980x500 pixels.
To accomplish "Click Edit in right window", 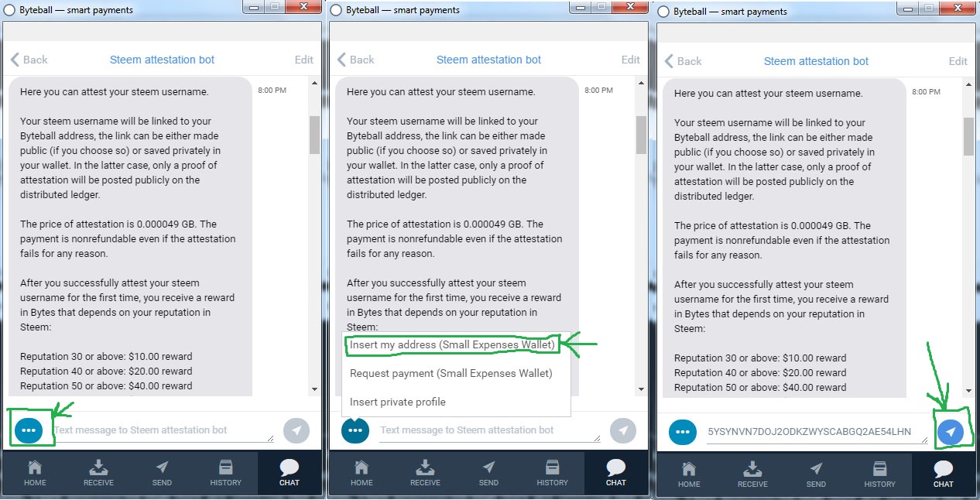I will [958, 61].
